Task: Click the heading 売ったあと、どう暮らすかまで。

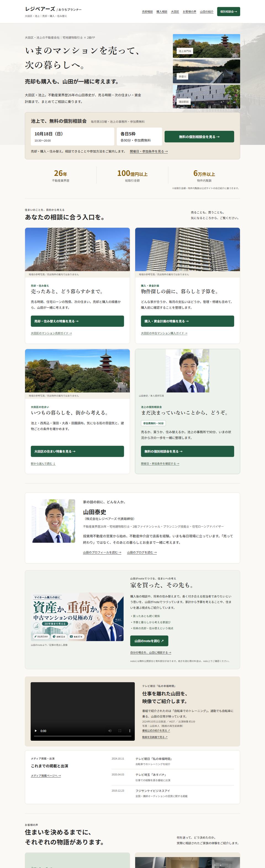Action: (x=67, y=292)
